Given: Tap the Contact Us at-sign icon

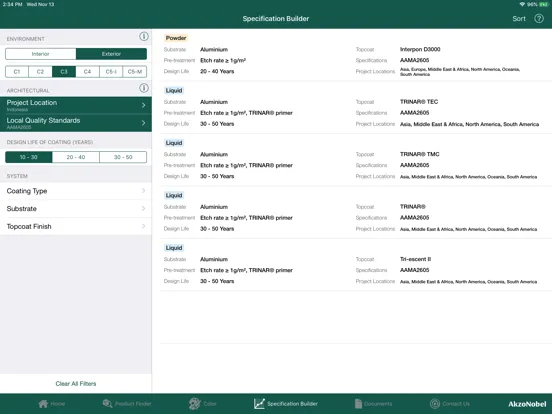Looking at the screenshot, I should tap(435, 403).
